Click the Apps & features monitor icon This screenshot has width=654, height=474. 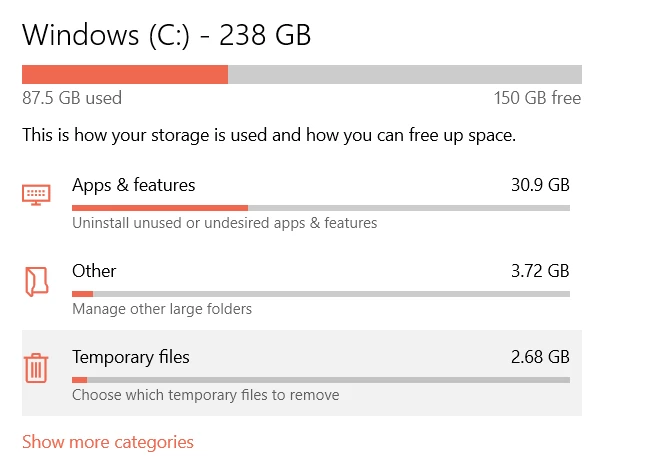click(36, 193)
